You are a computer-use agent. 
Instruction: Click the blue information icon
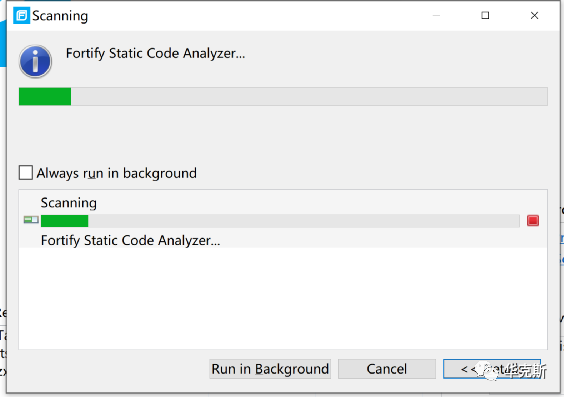35,61
